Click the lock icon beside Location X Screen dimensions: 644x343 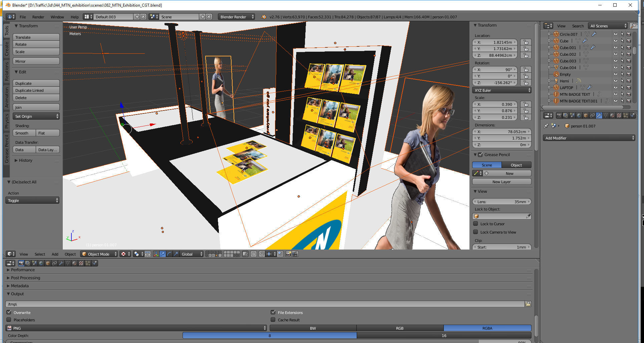coord(526,42)
